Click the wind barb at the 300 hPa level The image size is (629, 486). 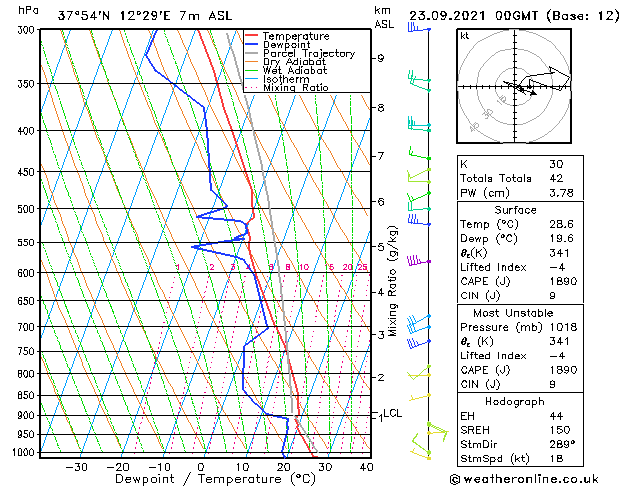coord(419,27)
